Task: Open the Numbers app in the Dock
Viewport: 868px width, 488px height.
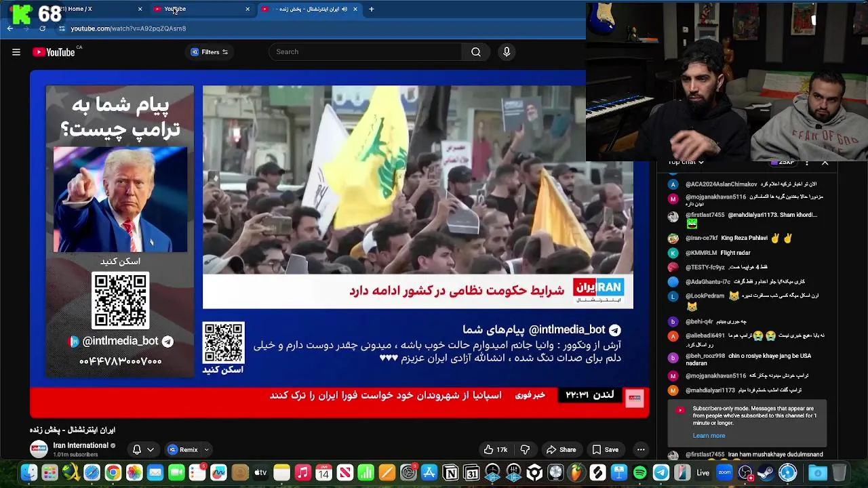Action: (366, 472)
